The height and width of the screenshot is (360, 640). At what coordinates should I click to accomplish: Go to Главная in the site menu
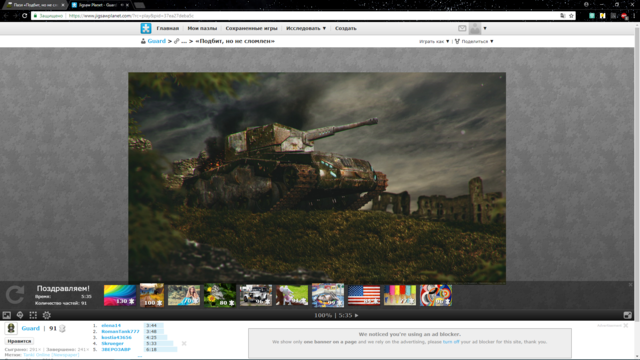pos(168,28)
